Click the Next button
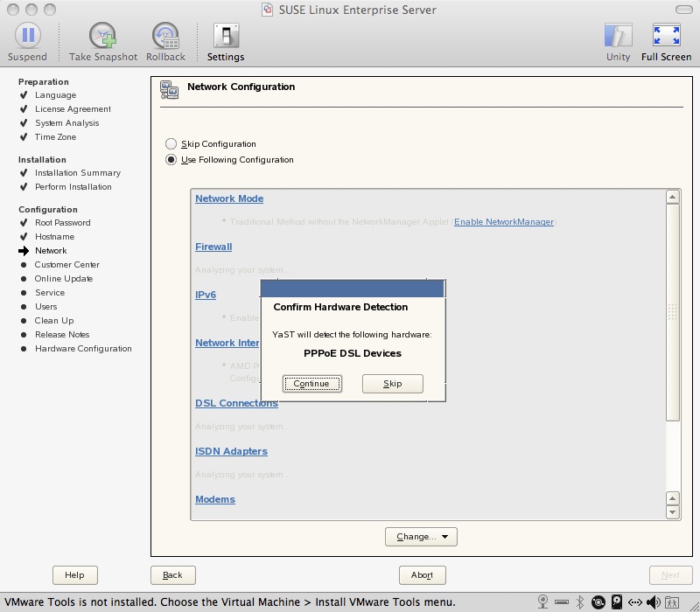 pyautogui.click(x=670, y=575)
